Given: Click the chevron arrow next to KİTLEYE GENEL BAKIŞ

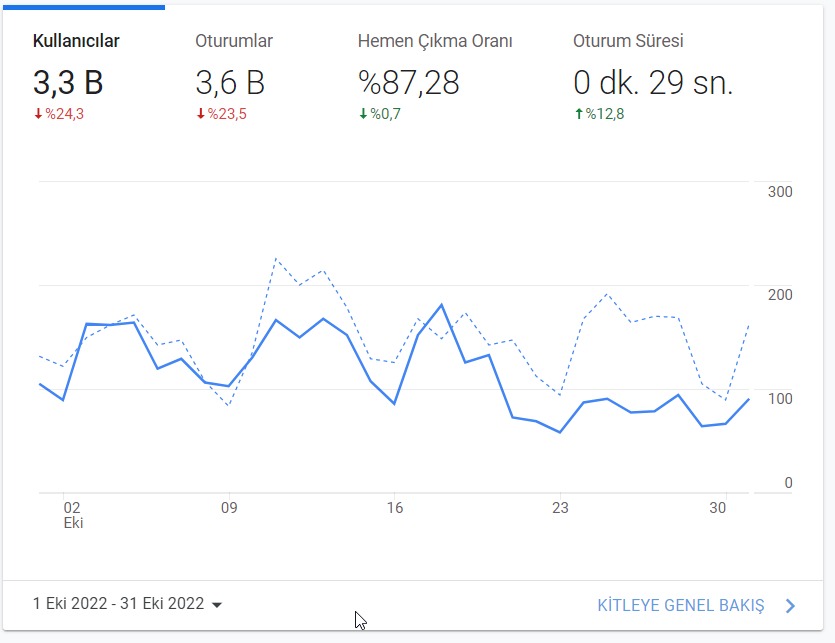Looking at the screenshot, I should coord(790,606).
